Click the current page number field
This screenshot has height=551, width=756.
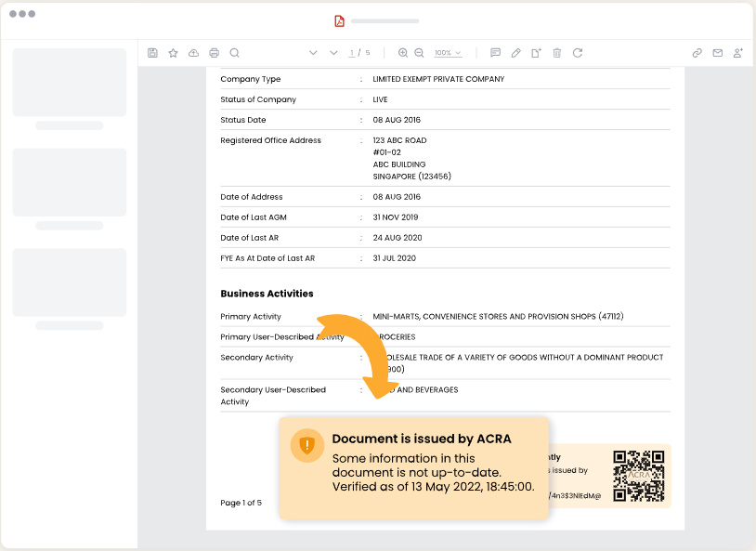(x=351, y=53)
